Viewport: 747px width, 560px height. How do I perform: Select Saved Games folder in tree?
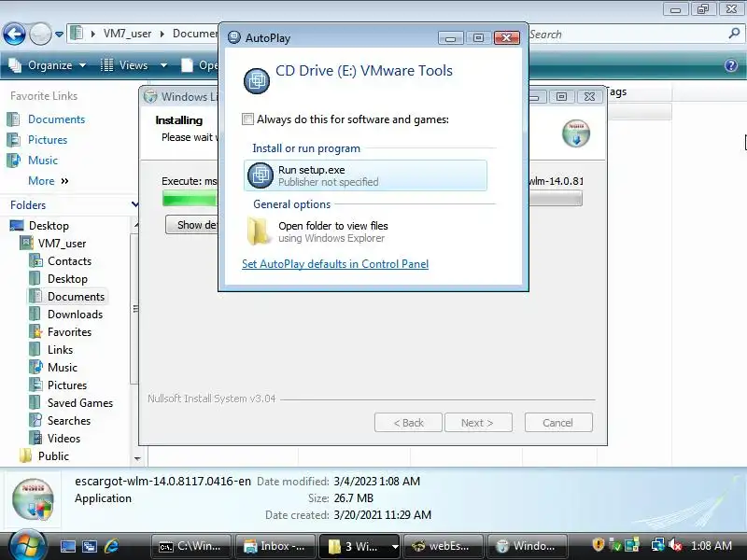tap(80, 403)
